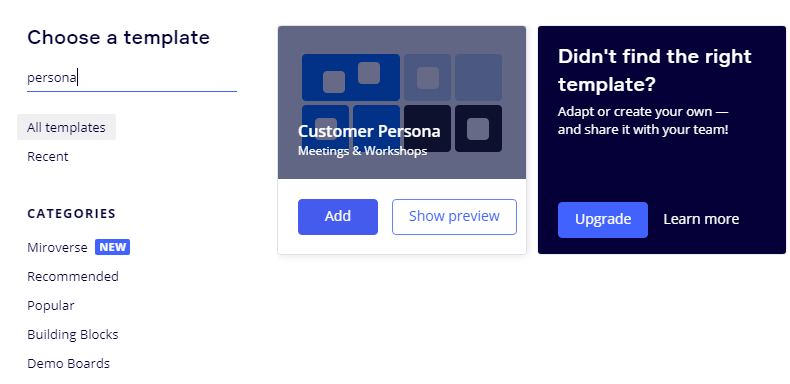Click the Upgrade button

tap(603, 220)
